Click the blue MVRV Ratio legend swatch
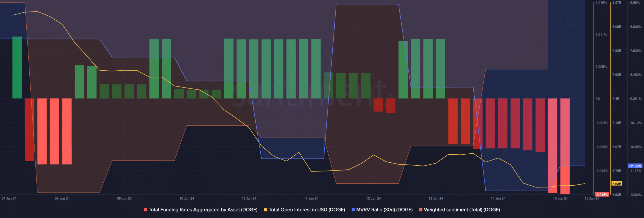Viewport: 644px width, 218px height. pos(353,210)
